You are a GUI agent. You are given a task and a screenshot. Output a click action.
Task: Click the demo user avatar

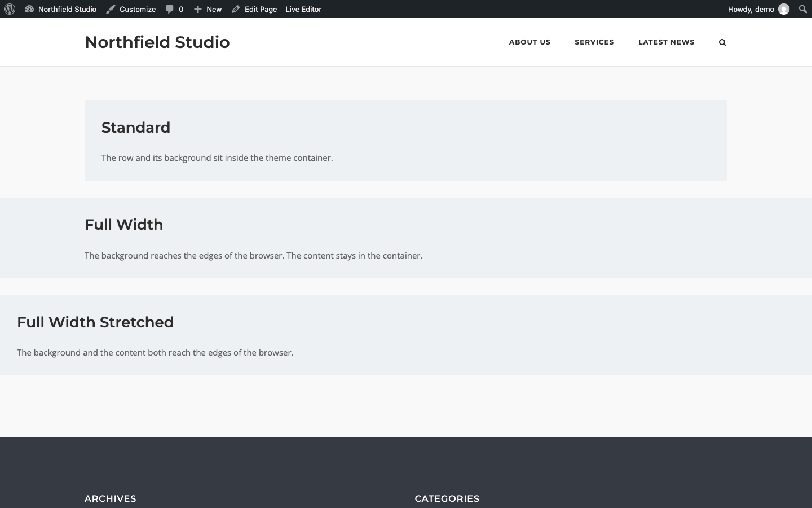point(784,9)
